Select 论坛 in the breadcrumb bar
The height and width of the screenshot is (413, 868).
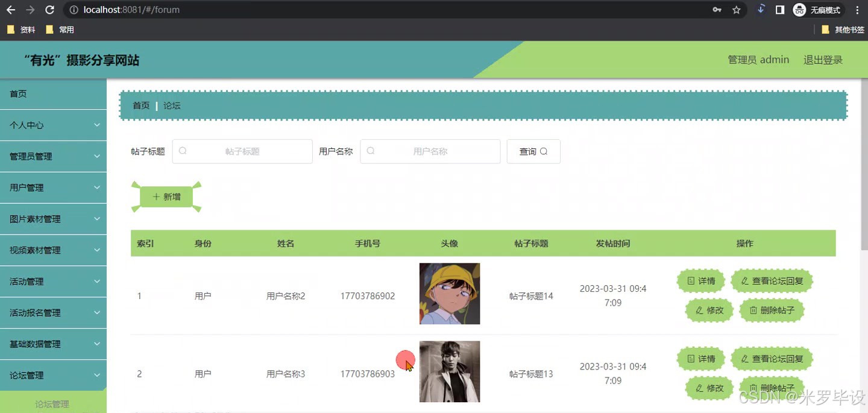[x=172, y=105]
